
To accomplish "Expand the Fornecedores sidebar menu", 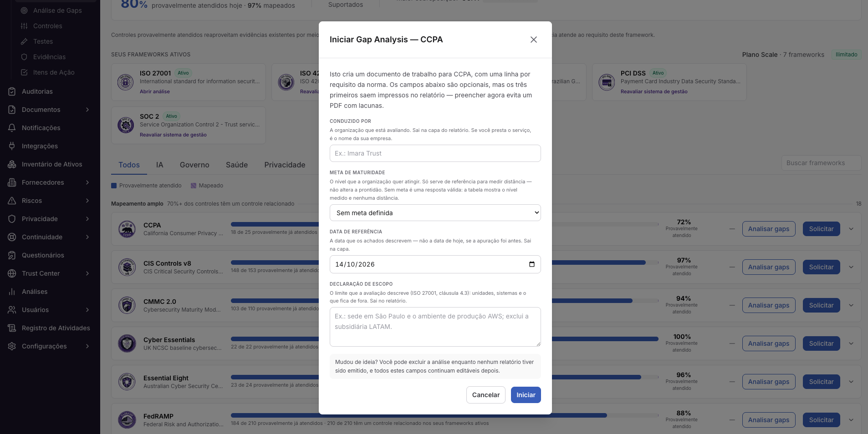I will tap(87, 182).
